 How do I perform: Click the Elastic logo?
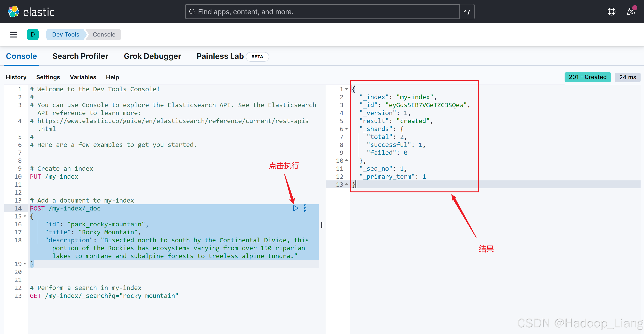[x=31, y=12]
